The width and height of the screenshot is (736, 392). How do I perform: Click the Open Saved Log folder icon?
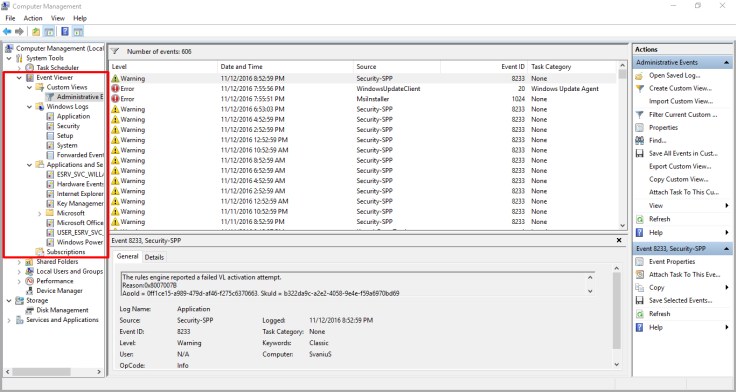[x=639, y=76]
